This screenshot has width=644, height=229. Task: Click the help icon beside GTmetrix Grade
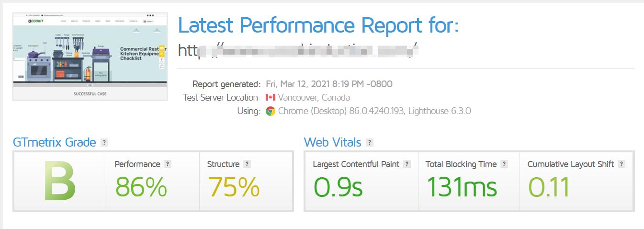tap(104, 142)
